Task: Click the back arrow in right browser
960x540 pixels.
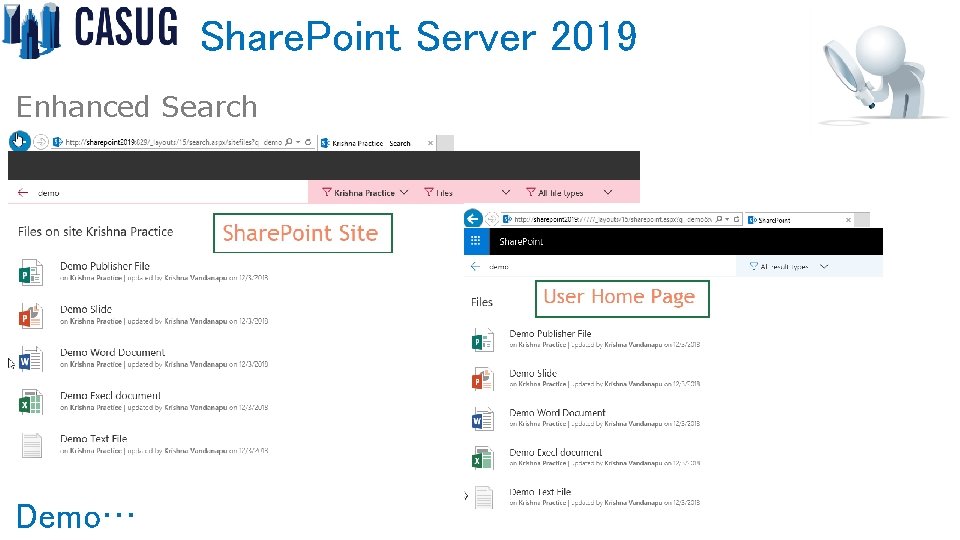Action: point(473,219)
